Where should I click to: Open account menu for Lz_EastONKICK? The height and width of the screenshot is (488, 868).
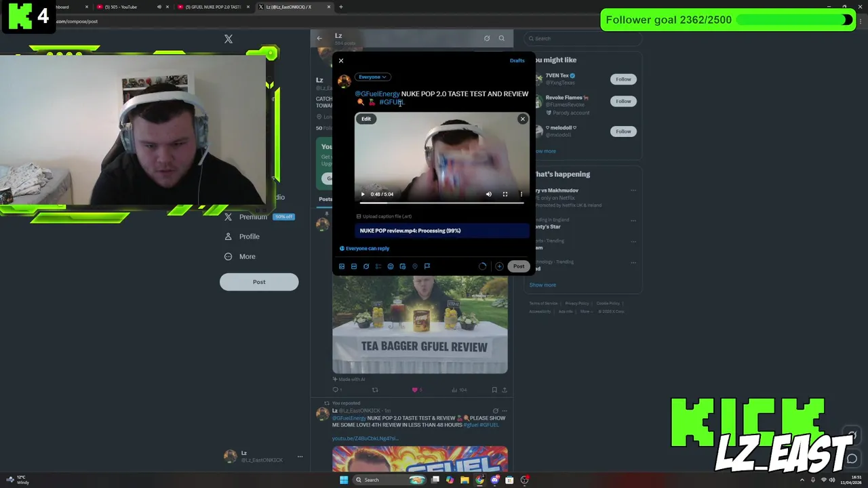(x=263, y=456)
